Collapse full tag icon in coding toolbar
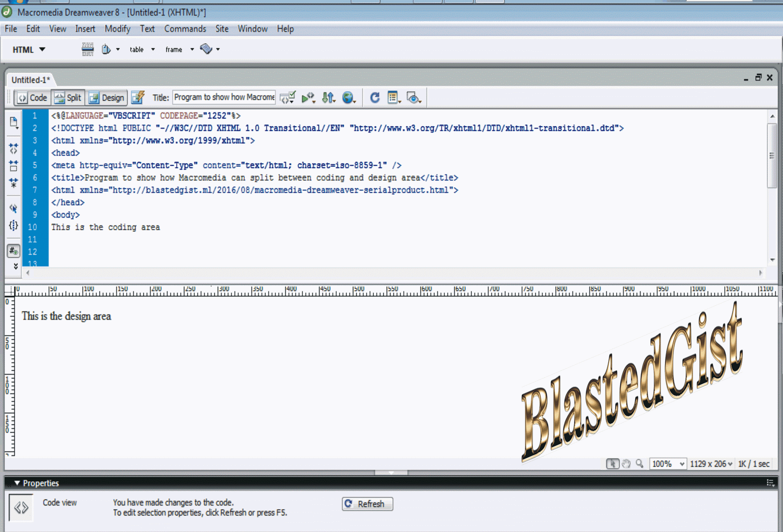 (14, 148)
